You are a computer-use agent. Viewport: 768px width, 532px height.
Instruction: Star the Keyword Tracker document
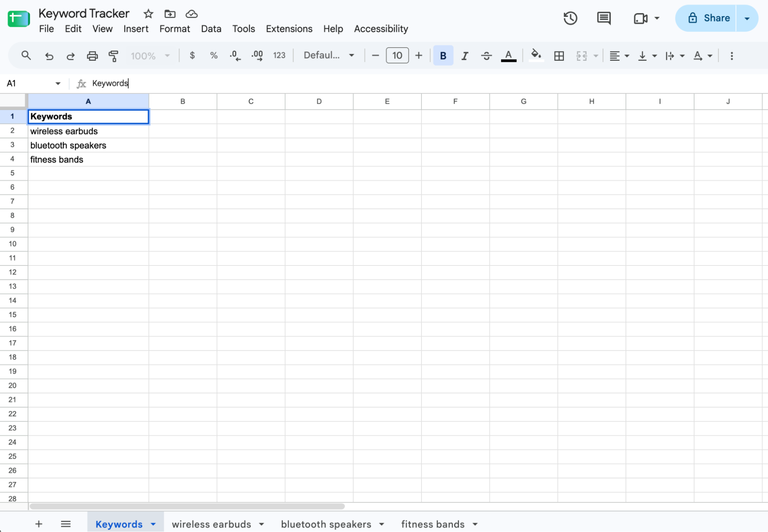click(148, 14)
